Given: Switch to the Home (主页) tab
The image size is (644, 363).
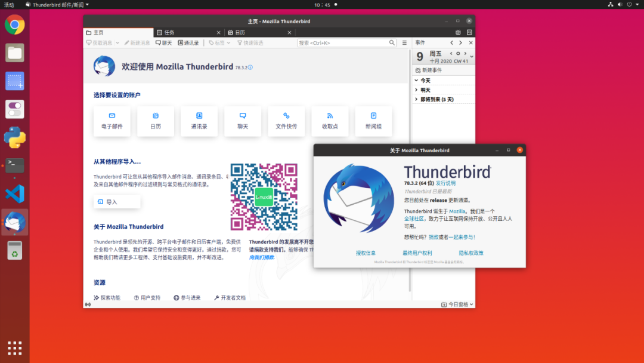Looking at the screenshot, I should tap(118, 32).
